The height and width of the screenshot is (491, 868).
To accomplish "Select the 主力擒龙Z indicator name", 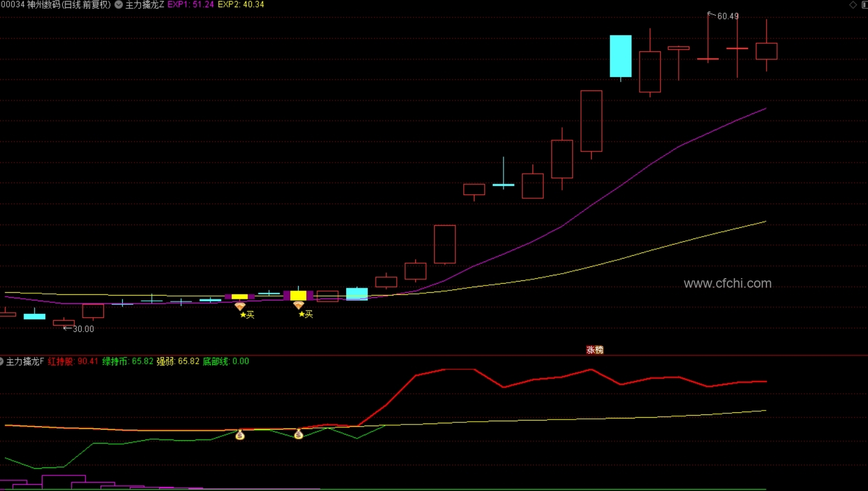I will [145, 4].
